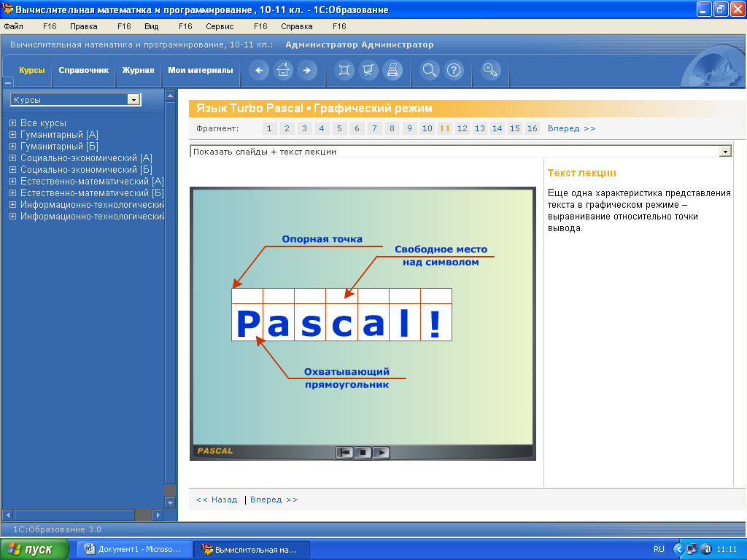
Task: Switch to the Курсы tab
Action: (32, 70)
